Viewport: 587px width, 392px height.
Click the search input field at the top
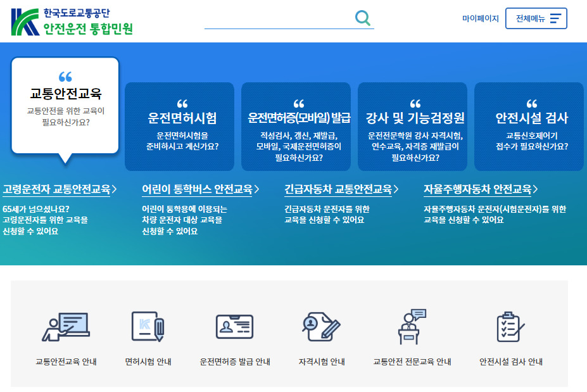(279, 18)
